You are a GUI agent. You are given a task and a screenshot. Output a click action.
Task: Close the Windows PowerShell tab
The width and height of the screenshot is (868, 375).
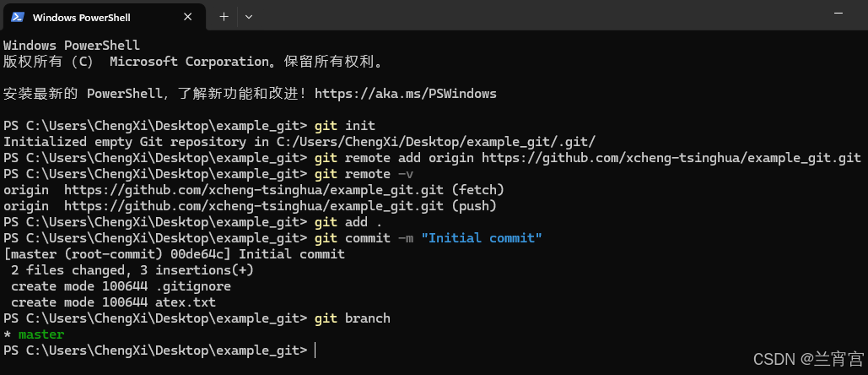[187, 17]
